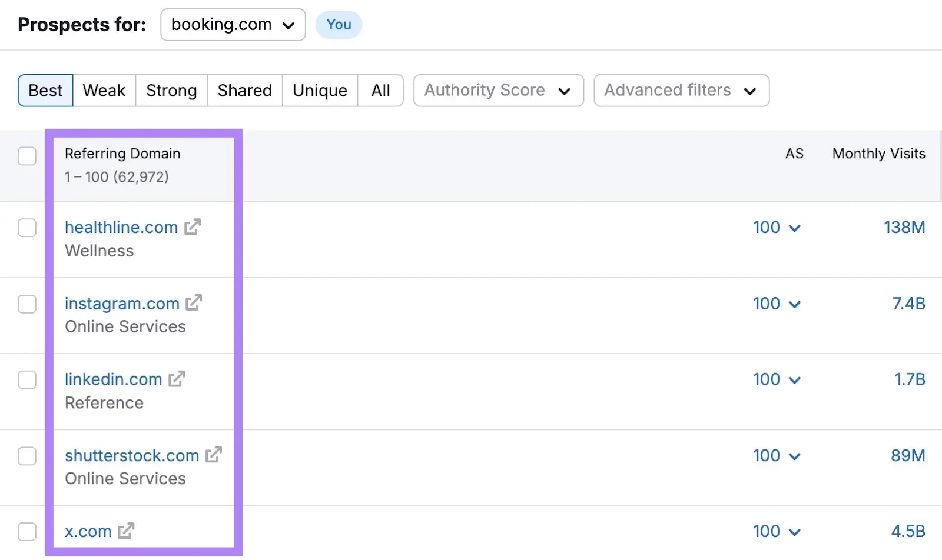This screenshot has height=560, width=942.
Task: Open the Authority Score filter dropdown
Action: tap(498, 90)
